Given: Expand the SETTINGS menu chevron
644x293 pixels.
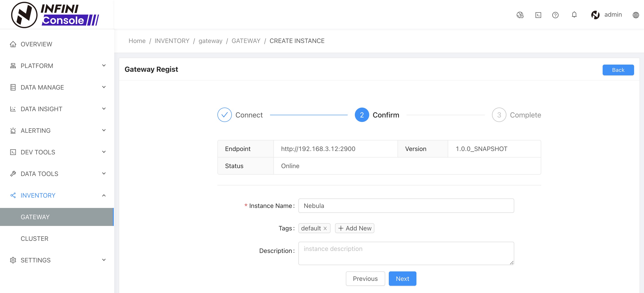Looking at the screenshot, I should coord(104,260).
